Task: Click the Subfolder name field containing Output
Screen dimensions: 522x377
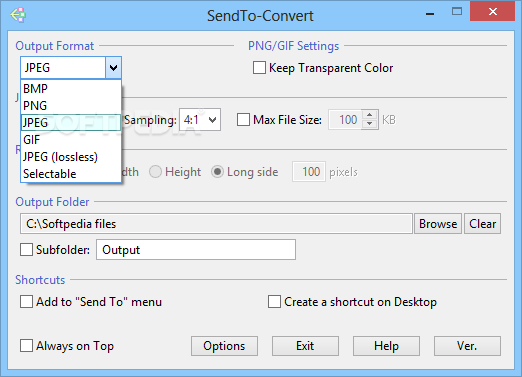Action: [196, 250]
